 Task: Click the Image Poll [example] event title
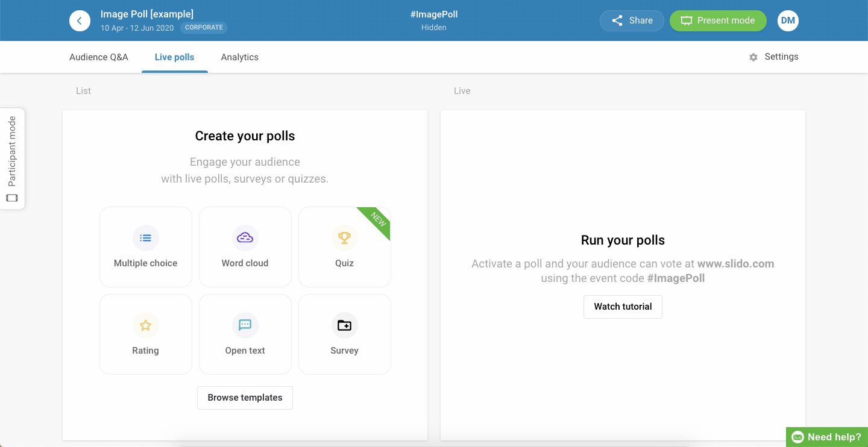(147, 14)
